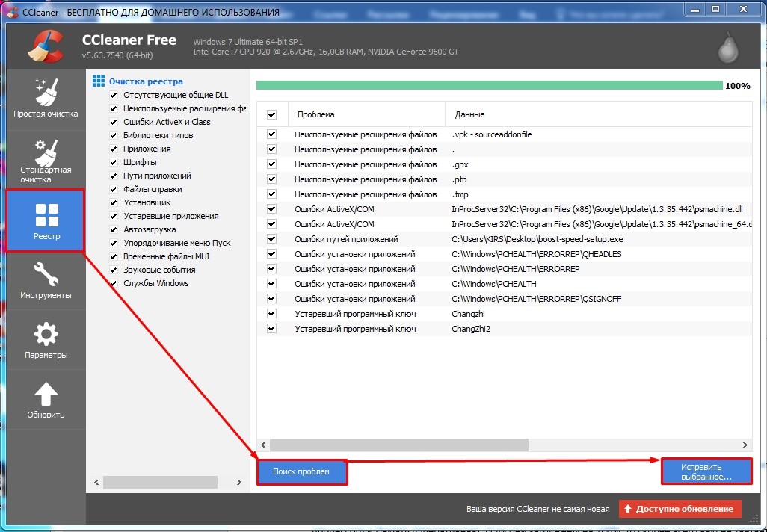Select the QSIGNOFF row
767x532 pixels.
pyautogui.click(x=505, y=299)
